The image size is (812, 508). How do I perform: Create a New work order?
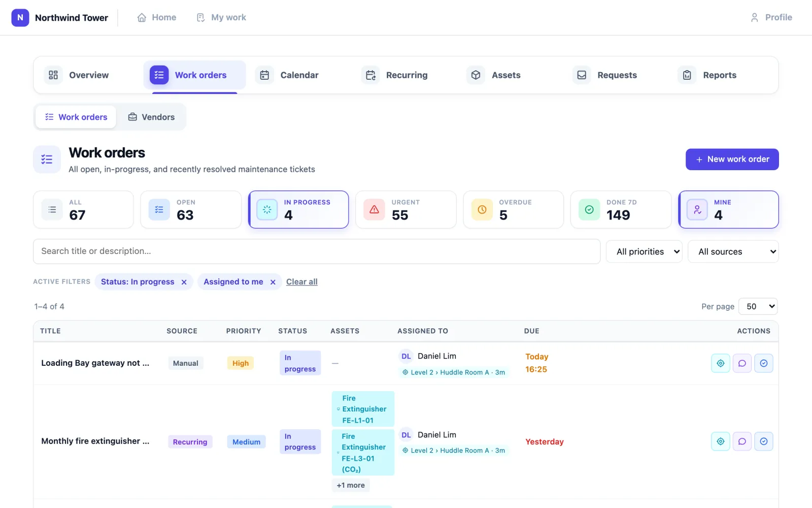(x=732, y=159)
